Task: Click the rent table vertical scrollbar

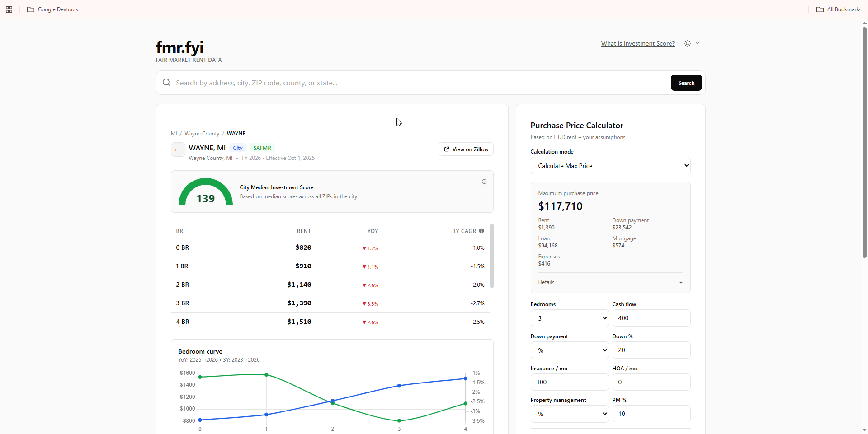Action: [492, 256]
